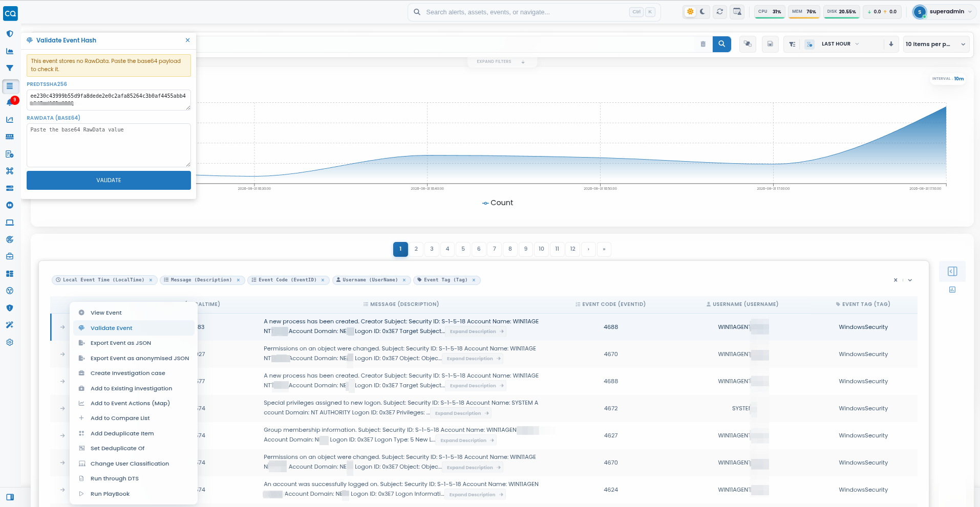Click the trash icon in search bar
This screenshot has height=507, width=980.
point(703,44)
